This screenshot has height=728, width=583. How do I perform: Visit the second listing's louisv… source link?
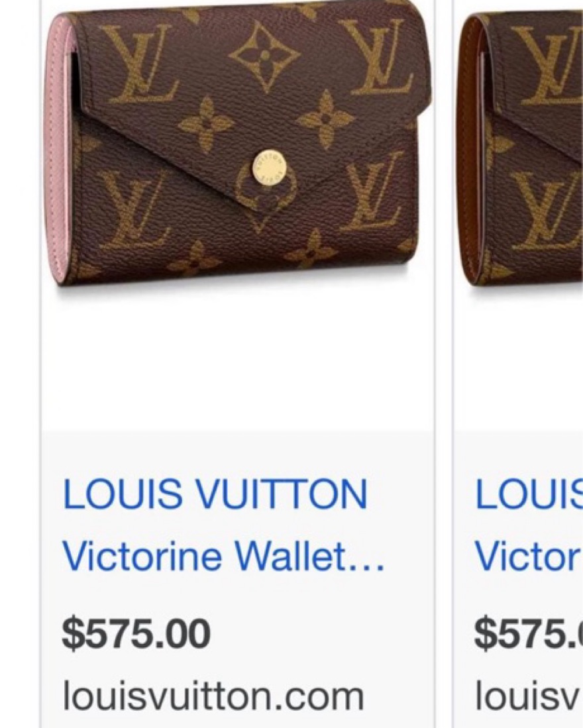(529, 696)
